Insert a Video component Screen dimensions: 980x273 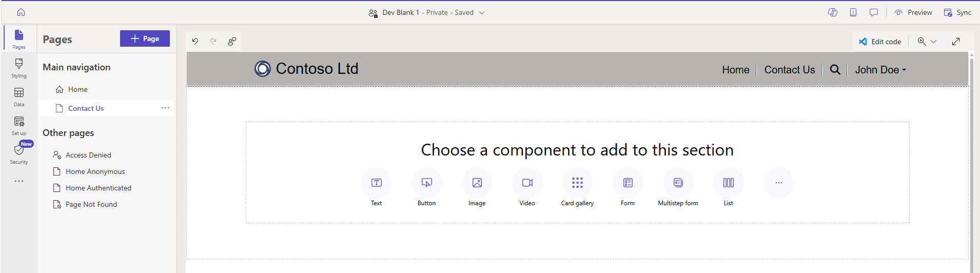point(527,183)
